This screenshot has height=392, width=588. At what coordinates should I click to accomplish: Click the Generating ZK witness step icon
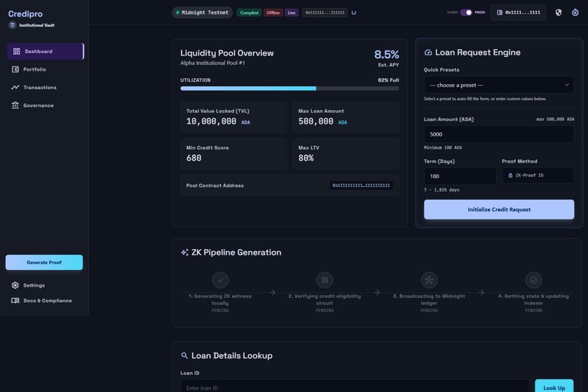point(220,280)
